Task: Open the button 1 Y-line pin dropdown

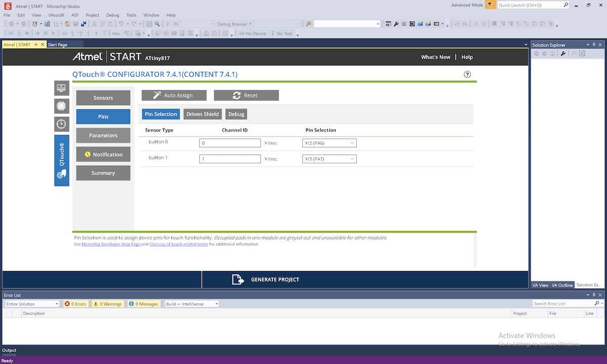Action: click(329, 159)
